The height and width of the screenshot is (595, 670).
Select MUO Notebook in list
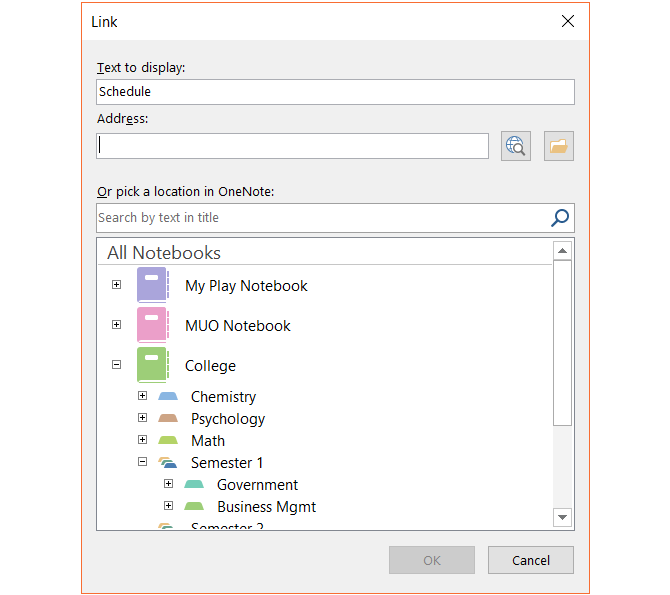tap(238, 326)
